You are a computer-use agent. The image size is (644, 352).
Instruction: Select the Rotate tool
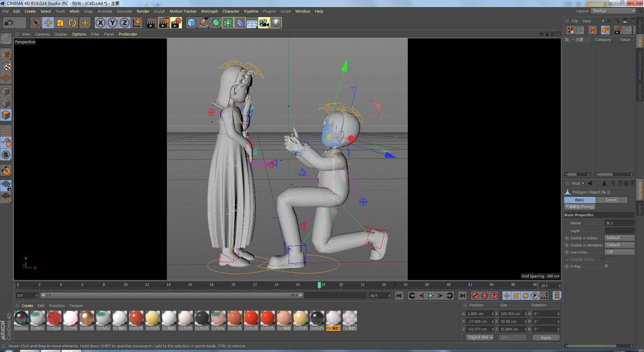pyautogui.click(x=72, y=23)
